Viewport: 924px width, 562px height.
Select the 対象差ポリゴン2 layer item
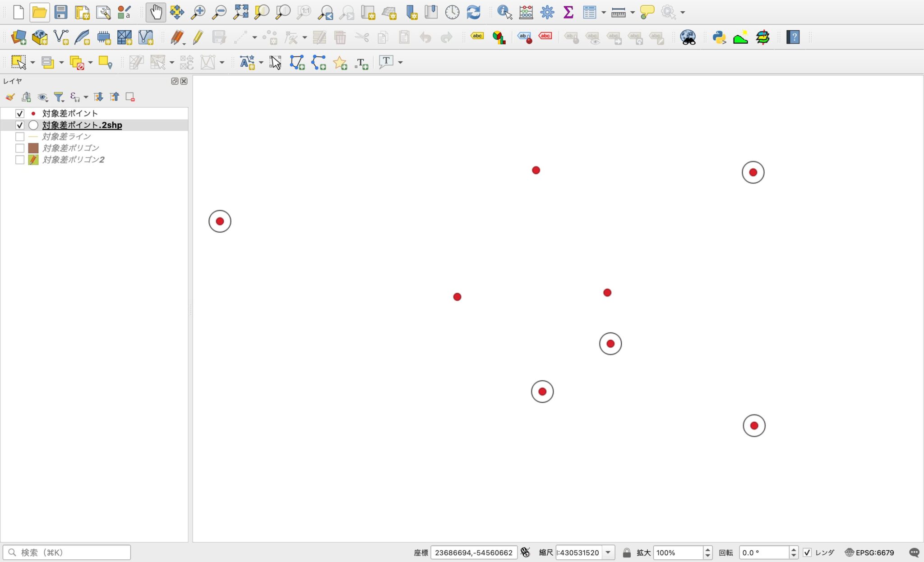click(73, 160)
